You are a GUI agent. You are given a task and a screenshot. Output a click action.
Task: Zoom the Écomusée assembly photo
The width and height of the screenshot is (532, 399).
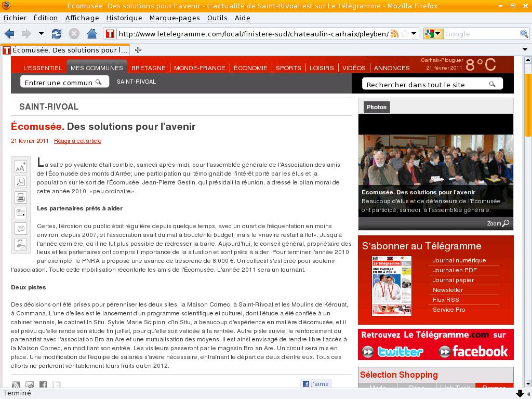click(498, 223)
